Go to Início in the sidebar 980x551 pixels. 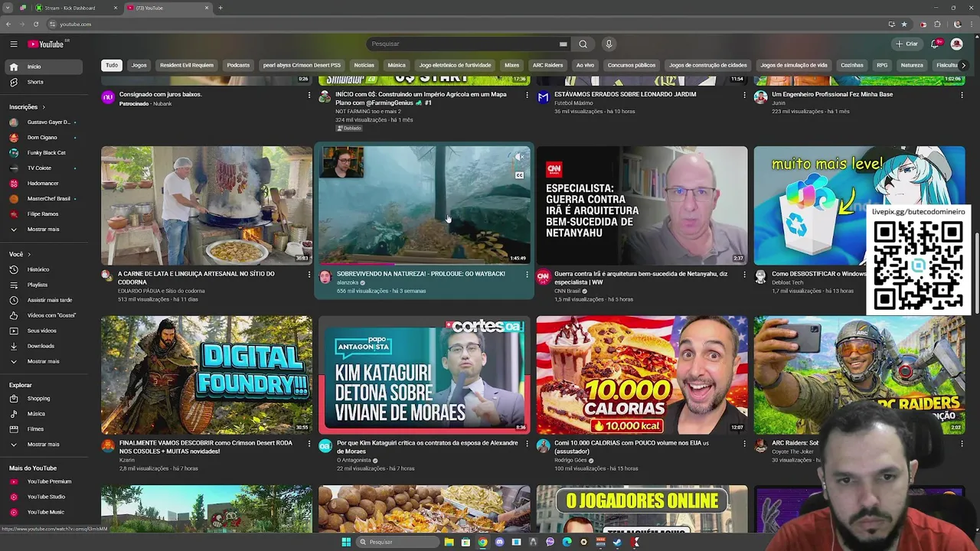(x=43, y=67)
